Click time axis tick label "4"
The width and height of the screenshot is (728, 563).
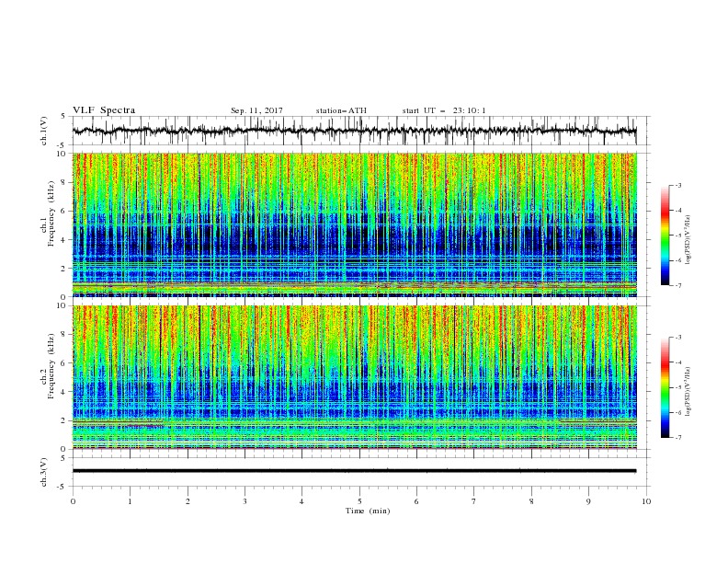click(x=301, y=501)
